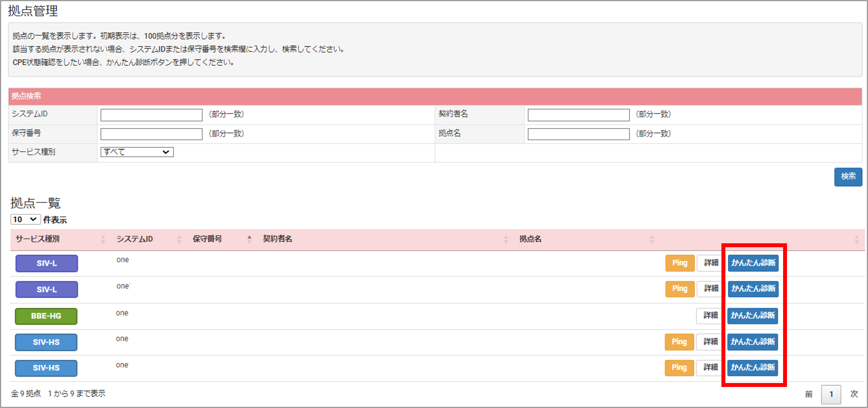Click the 拠点管理 page title
This screenshot has height=408, width=868.
click(x=33, y=11)
